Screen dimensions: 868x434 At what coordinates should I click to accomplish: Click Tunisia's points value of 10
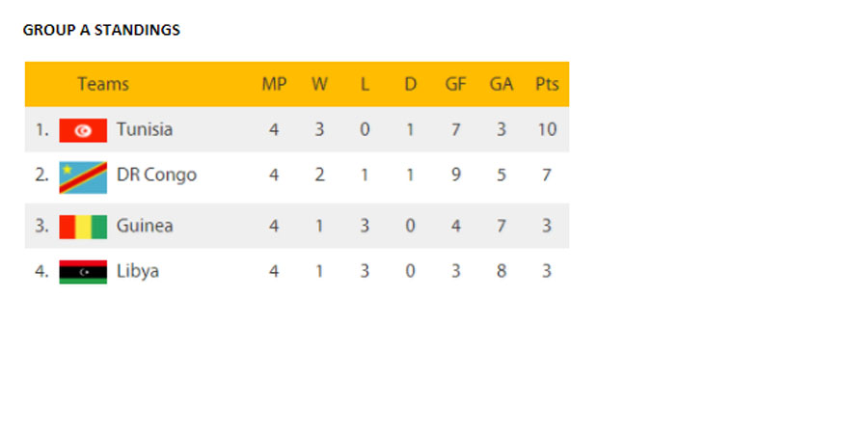[547, 129]
